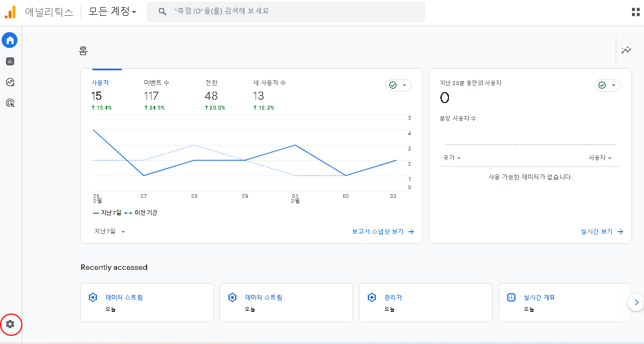Click the 24.5% increase value

click(154, 108)
